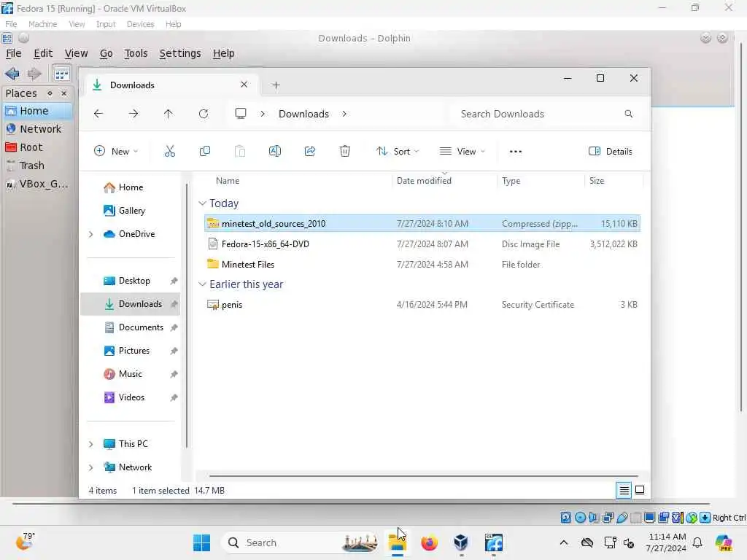Select Root in Dolphin Places
747x560 pixels.
coord(37,147)
